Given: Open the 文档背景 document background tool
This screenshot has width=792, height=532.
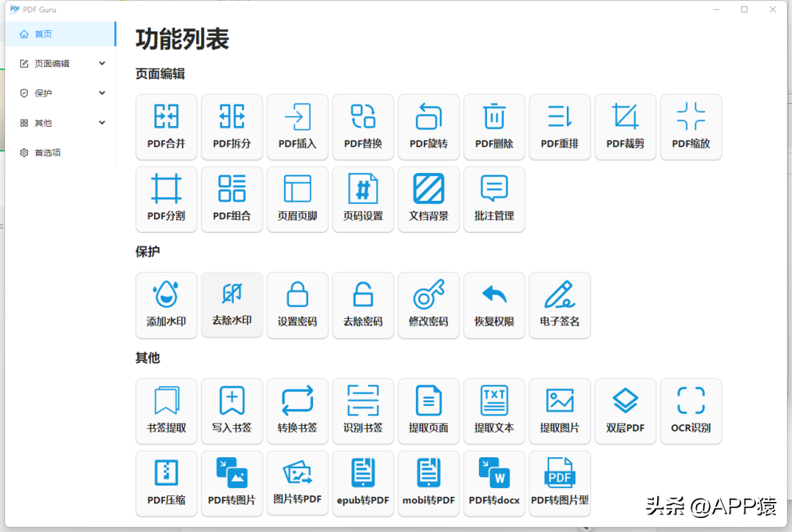Looking at the screenshot, I should tap(429, 199).
